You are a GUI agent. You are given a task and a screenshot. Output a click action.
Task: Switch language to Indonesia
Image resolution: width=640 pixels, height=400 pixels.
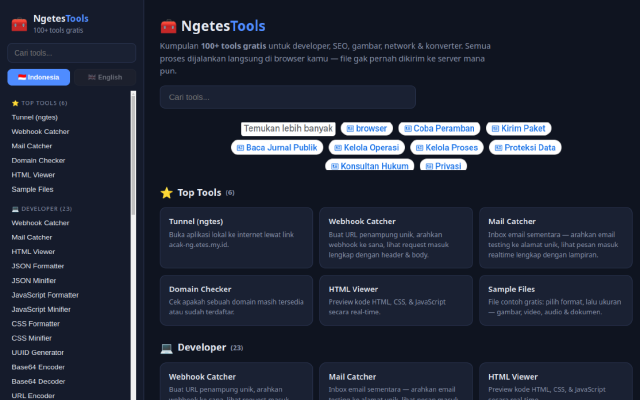39,77
